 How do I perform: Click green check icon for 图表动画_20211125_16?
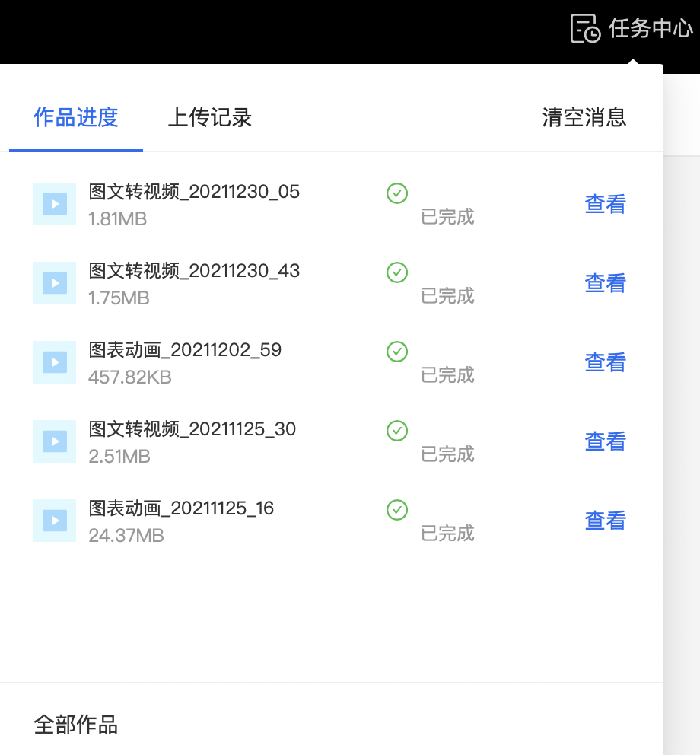pos(397,510)
